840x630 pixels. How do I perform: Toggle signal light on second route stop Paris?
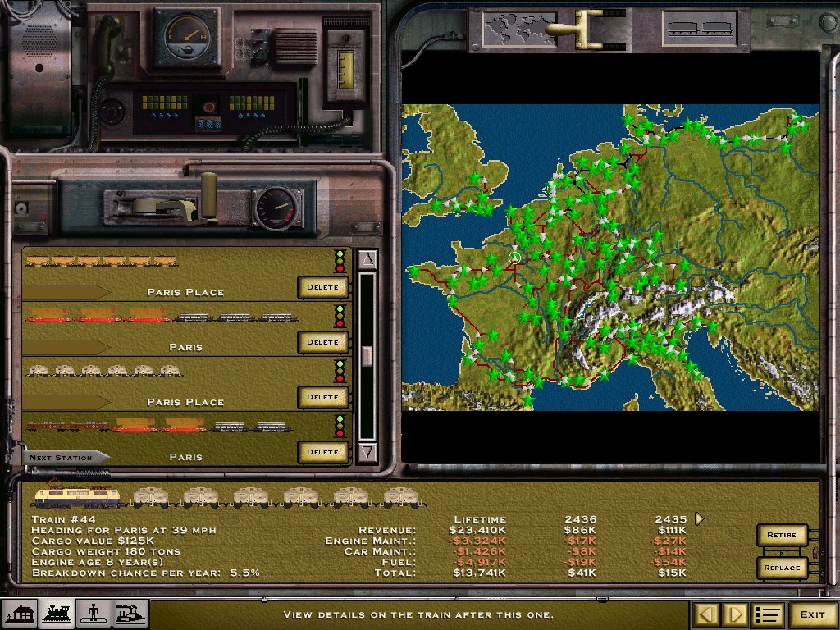point(340,317)
